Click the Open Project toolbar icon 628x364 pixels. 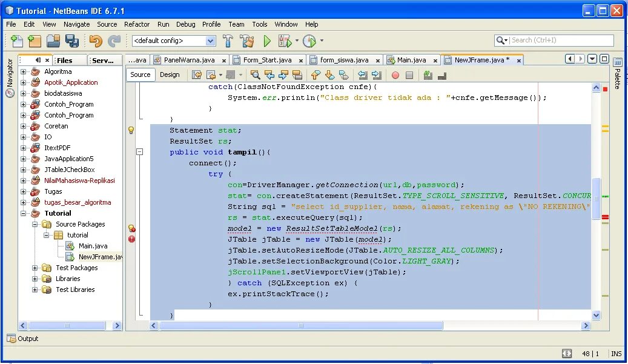(x=53, y=41)
